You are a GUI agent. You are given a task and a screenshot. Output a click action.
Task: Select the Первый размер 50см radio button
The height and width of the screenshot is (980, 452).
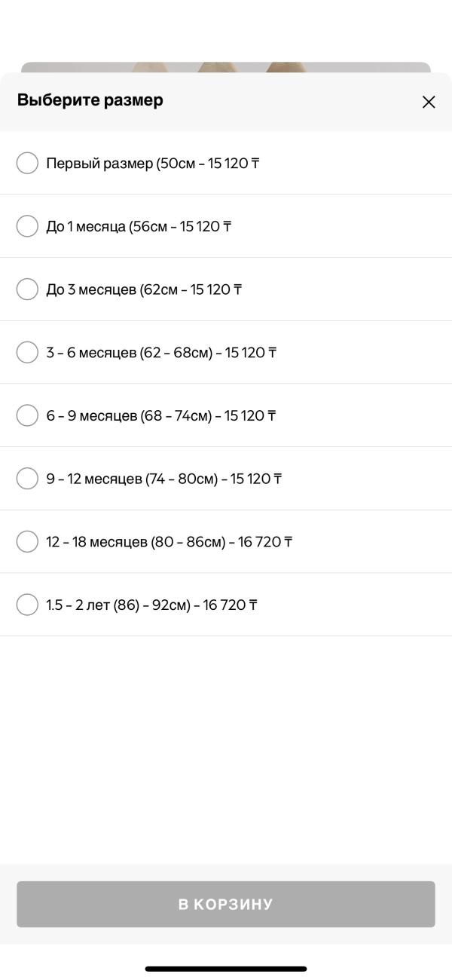tap(27, 163)
